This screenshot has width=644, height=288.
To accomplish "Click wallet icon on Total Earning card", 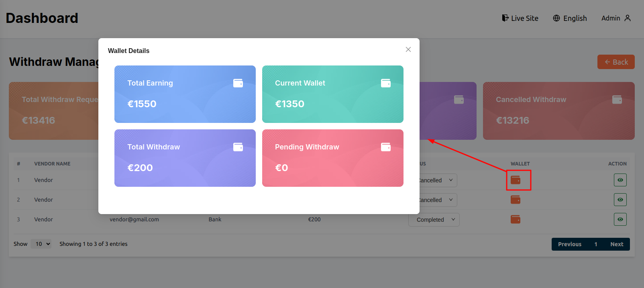I will [x=238, y=83].
